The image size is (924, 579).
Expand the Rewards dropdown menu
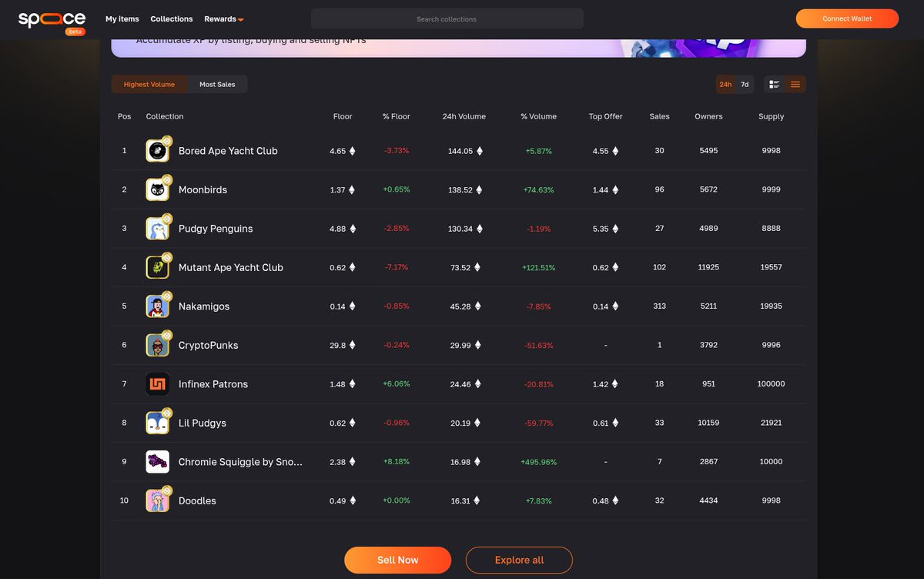pos(224,18)
